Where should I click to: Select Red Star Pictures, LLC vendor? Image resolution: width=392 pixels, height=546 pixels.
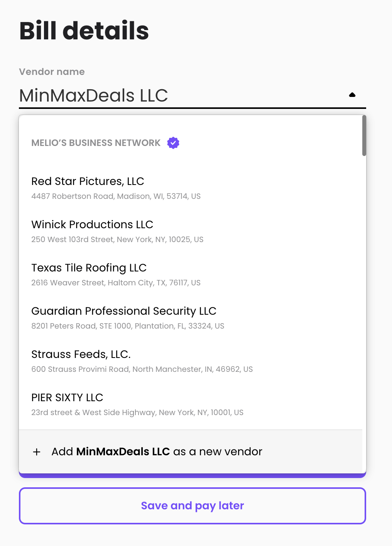point(191,188)
